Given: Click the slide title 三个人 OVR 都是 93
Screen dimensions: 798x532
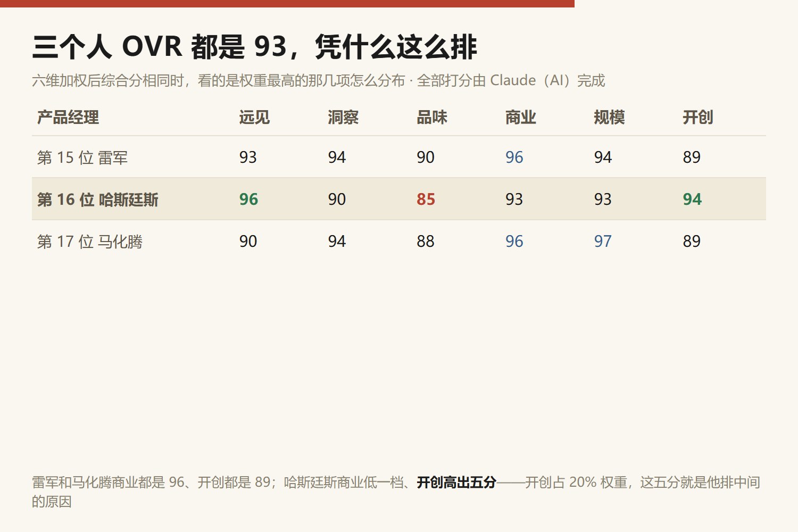Looking at the screenshot, I should click(x=254, y=47).
